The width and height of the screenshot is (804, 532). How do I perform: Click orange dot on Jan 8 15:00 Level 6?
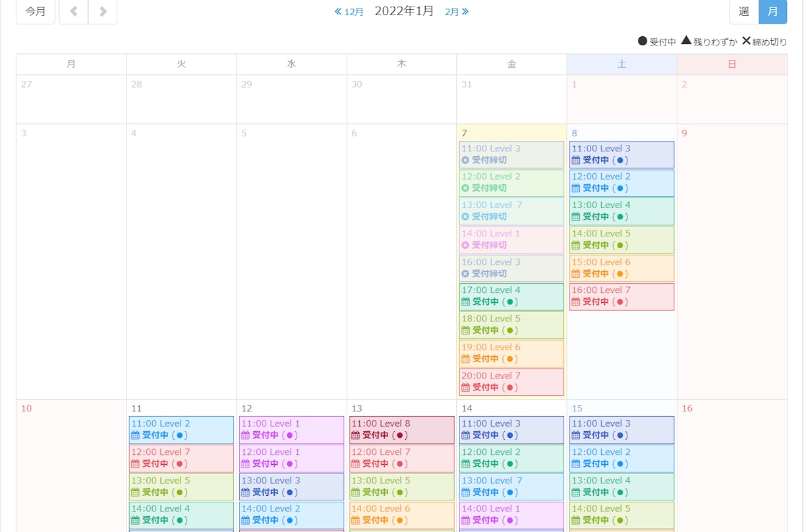coord(619,273)
